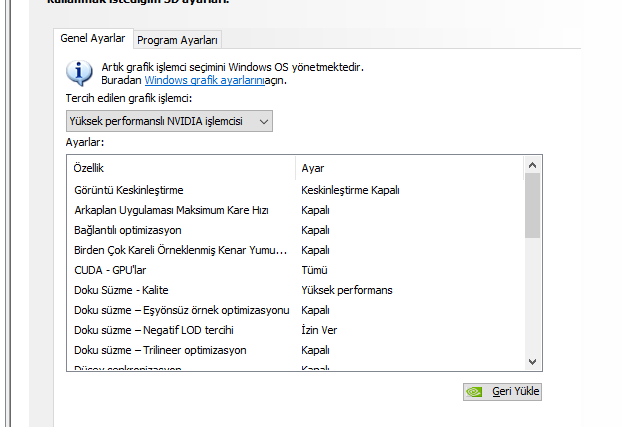
Task: Open the Program Ayarları tab
Action: click(x=177, y=40)
